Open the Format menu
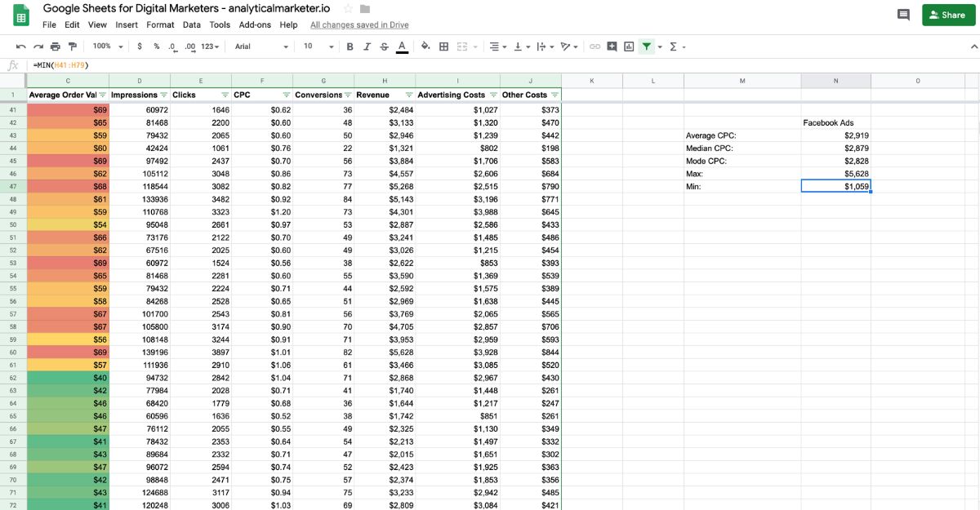 pos(160,24)
